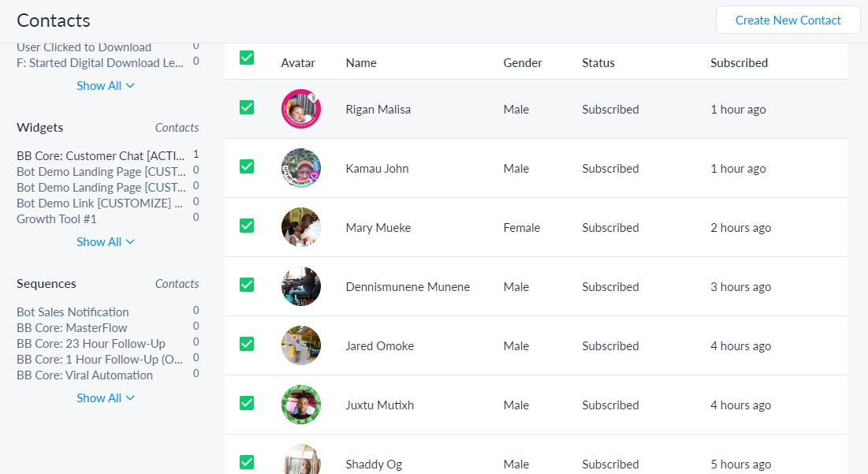View Kamau John's avatar picture
This screenshot has width=868, height=474.
pyautogui.click(x=300, y=168)
